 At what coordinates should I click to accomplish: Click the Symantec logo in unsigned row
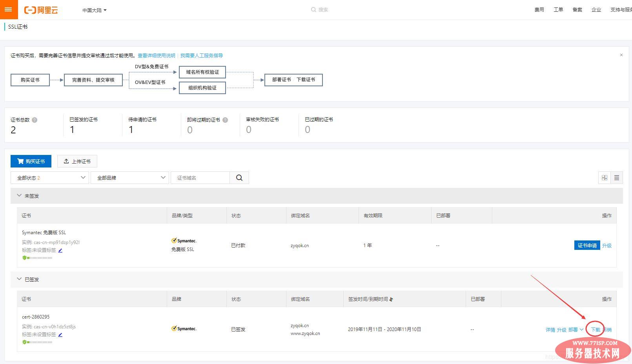pos(184,240)
